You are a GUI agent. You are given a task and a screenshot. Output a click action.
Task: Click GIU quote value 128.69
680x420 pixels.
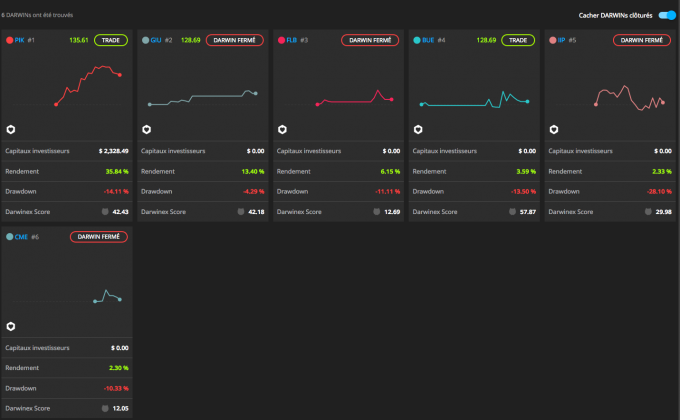point(190,40)
